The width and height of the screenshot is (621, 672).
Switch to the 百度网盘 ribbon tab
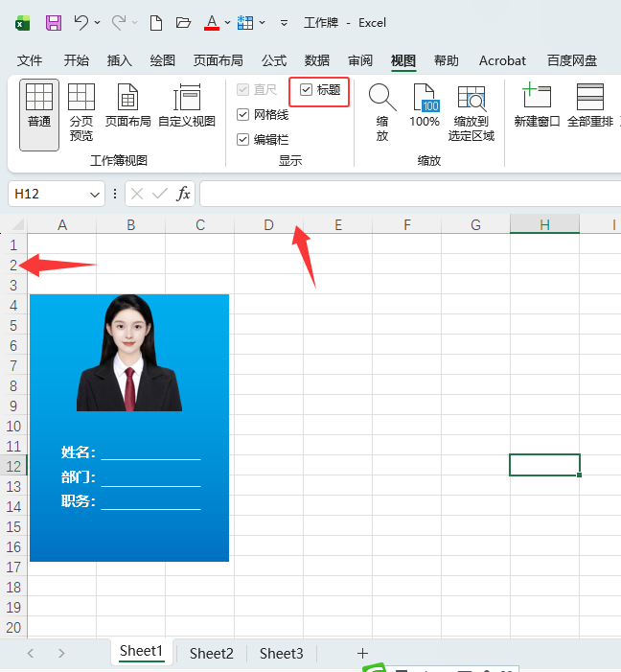coord(572,60)
